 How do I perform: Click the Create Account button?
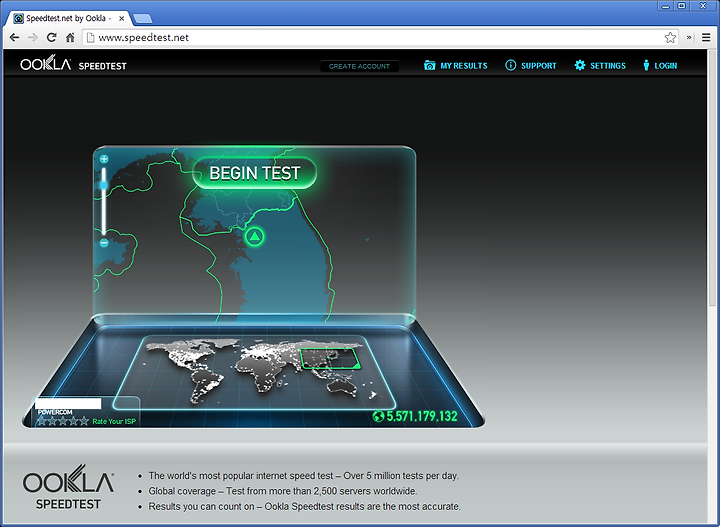tap(359, 66)
